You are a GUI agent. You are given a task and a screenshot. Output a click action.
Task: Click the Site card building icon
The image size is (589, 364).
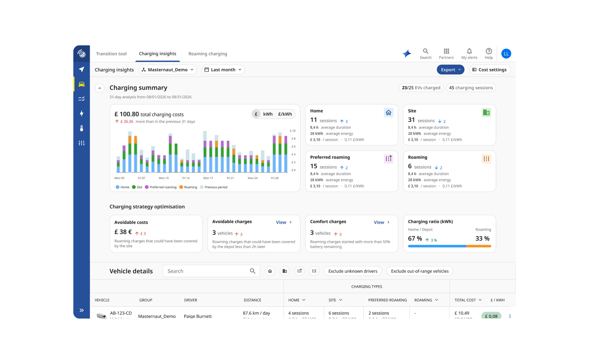[x=486, y=112]
